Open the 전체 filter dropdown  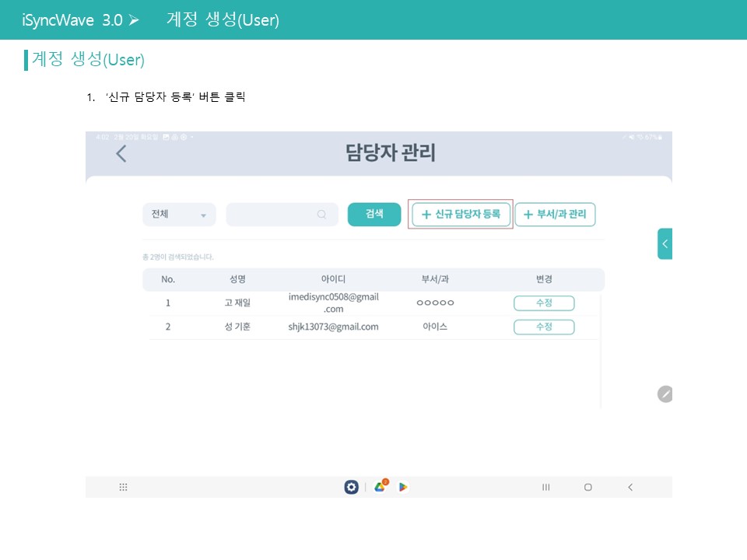pos(179,214)
